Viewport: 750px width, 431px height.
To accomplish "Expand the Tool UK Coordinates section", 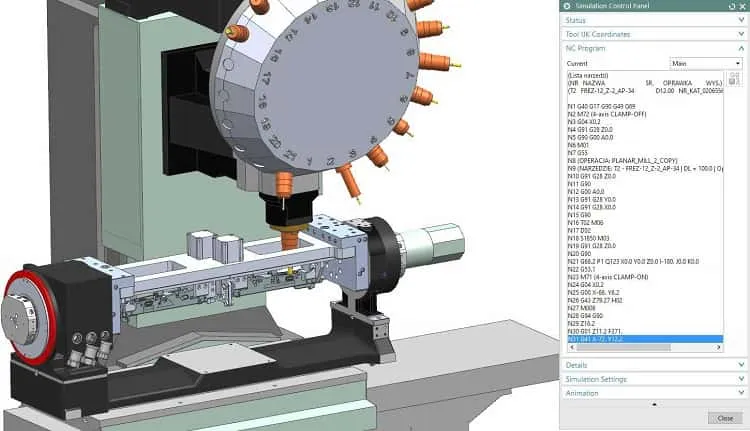I will (x=653, y=34).
